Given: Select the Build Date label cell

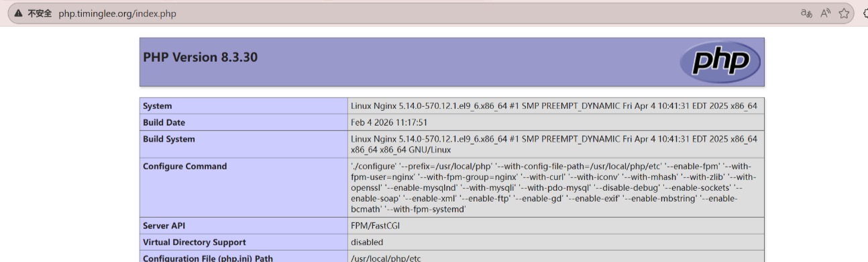Looking at the screenshot, I should pyautogui.click(x=243, y=123).
